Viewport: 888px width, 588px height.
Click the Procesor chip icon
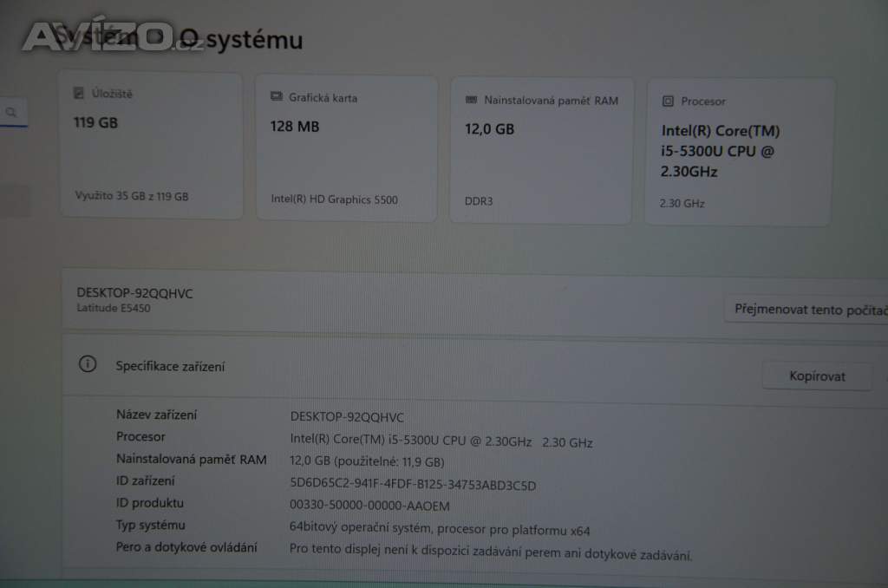tap(668, 101)
